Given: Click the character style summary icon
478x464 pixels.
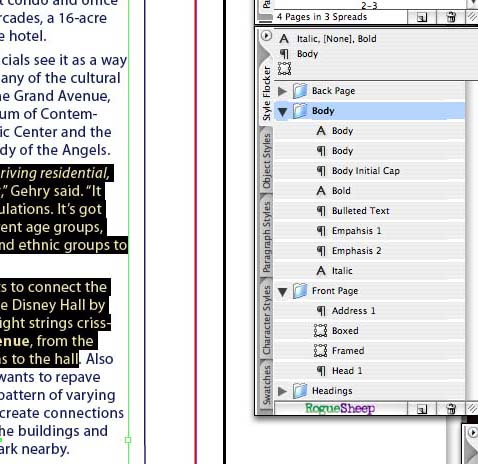Looking at the screenshot, I should (284, 39).
